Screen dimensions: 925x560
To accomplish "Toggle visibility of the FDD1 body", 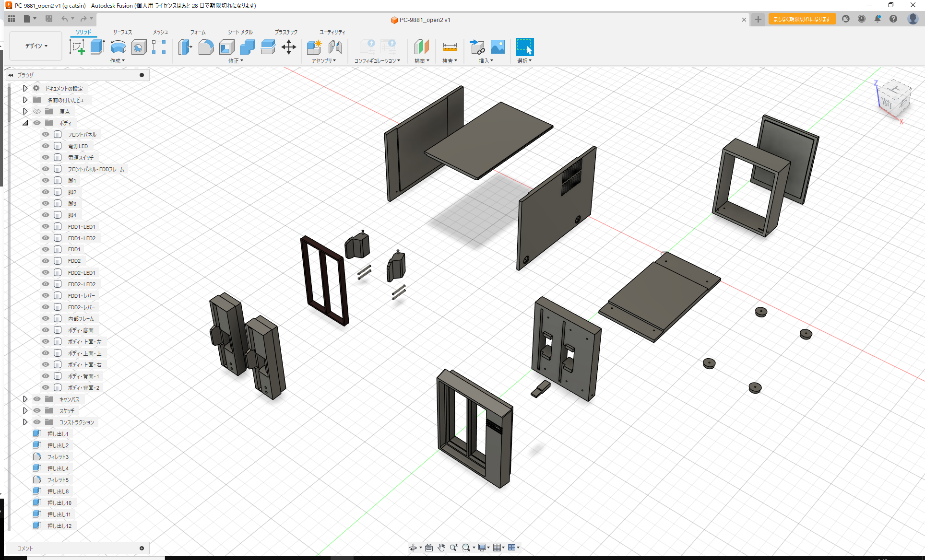I will 45,249.
